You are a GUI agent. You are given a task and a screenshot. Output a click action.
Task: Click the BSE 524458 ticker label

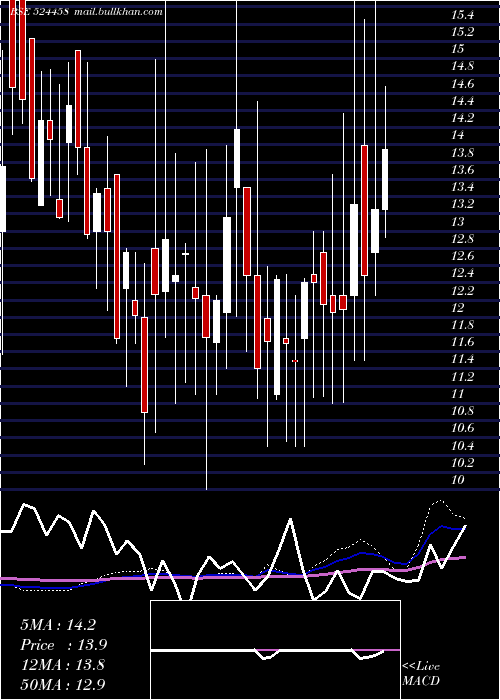click(39, 12)
